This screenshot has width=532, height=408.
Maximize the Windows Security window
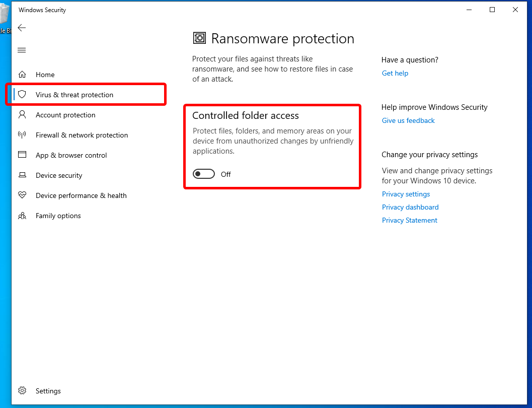coord(492,10)
